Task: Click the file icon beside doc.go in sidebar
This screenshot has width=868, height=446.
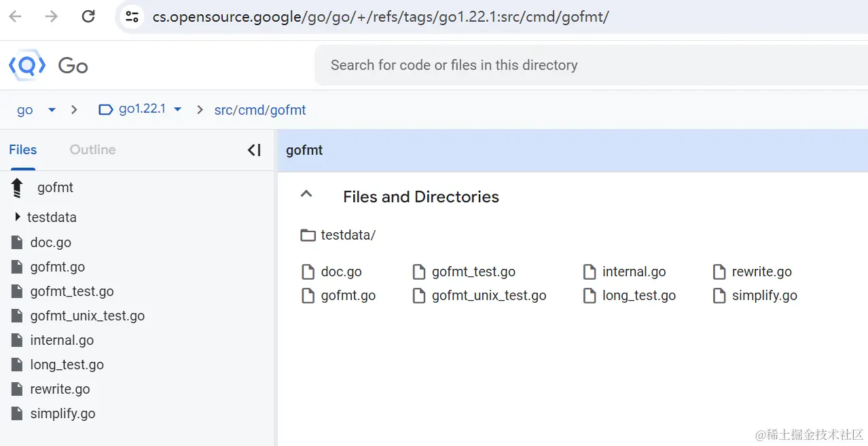Action: tap(18, 242)
